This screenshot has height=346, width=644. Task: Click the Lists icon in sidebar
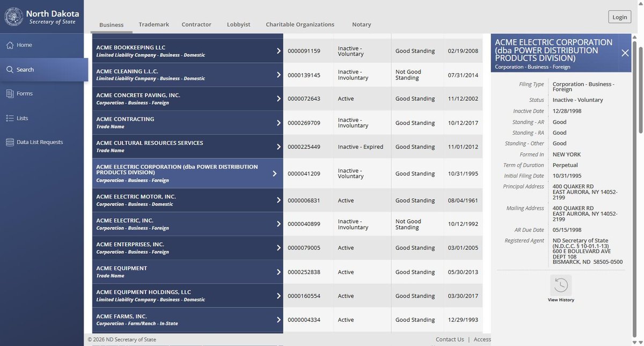click(10, 118)
